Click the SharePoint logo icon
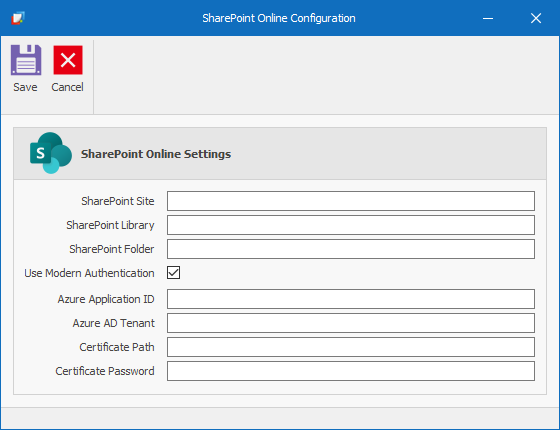Image resolution: width=560 pixels, height=430 pixels. coord(51,153)
